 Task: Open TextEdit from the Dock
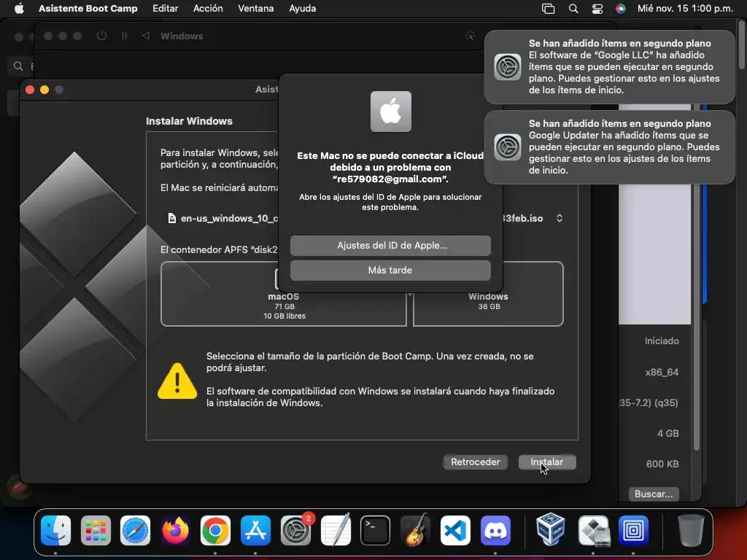336,530
